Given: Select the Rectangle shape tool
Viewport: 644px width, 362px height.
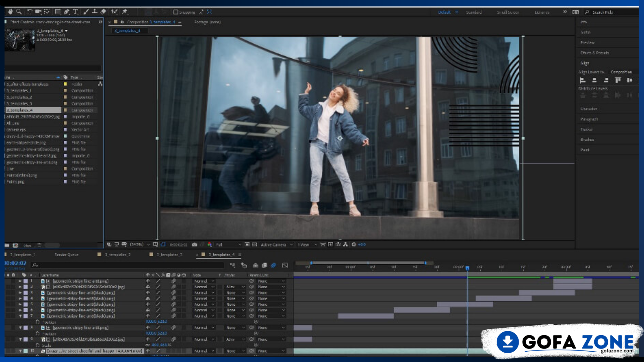Looking at the screenshot, I should 58,12.
